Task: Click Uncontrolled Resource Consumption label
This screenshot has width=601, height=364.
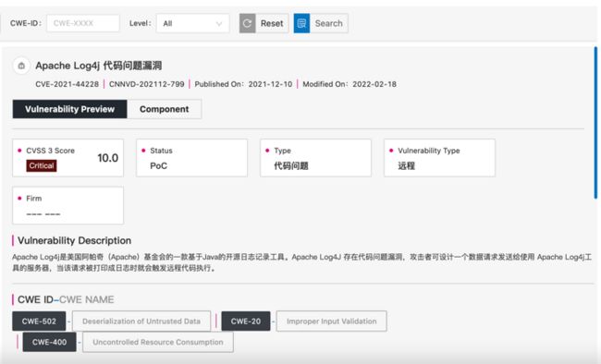Action: coord(158,342)
